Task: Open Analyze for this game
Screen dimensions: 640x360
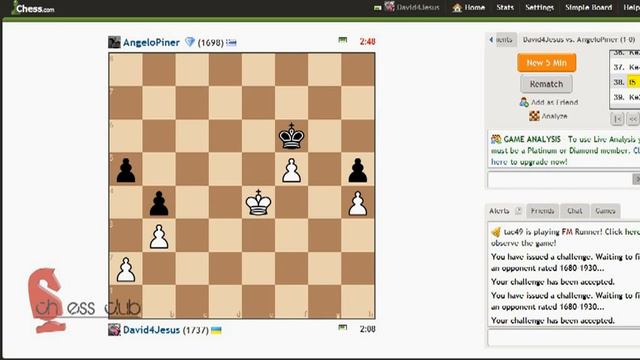Action: (554, 116)
